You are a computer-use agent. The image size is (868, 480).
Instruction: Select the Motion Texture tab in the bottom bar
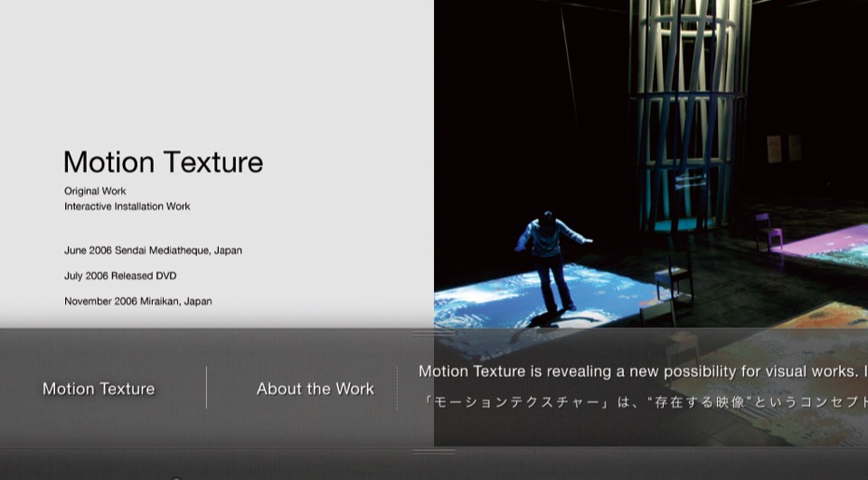[99, 389]
